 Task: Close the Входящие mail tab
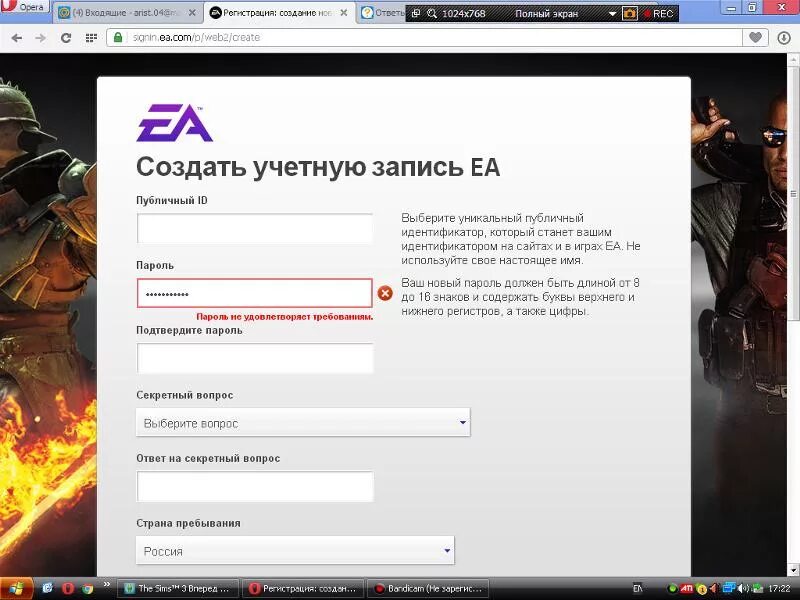click(x=192, y=13)
